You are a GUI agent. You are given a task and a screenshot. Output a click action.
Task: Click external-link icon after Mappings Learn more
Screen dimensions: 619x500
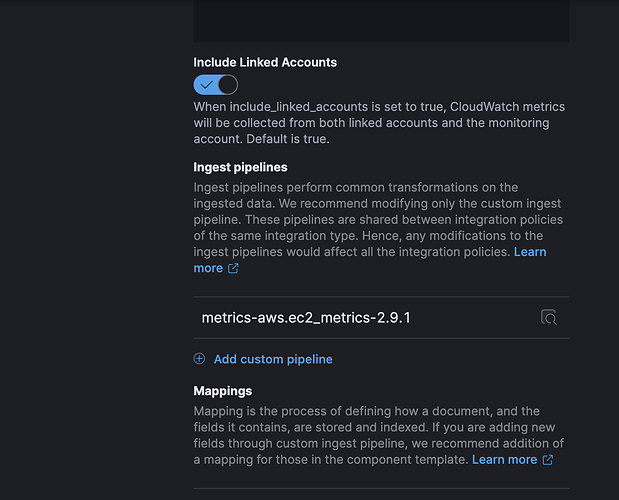pyautogui.click(x=547, y=460)
